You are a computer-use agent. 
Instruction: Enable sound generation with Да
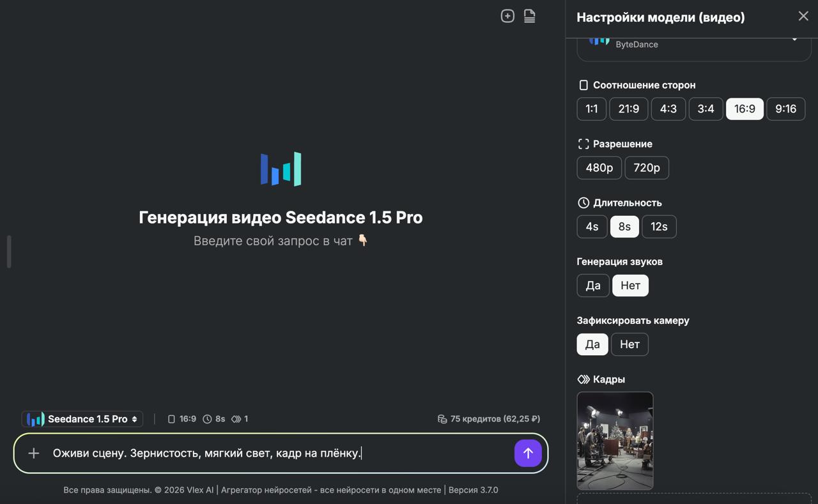coord(592,286)
